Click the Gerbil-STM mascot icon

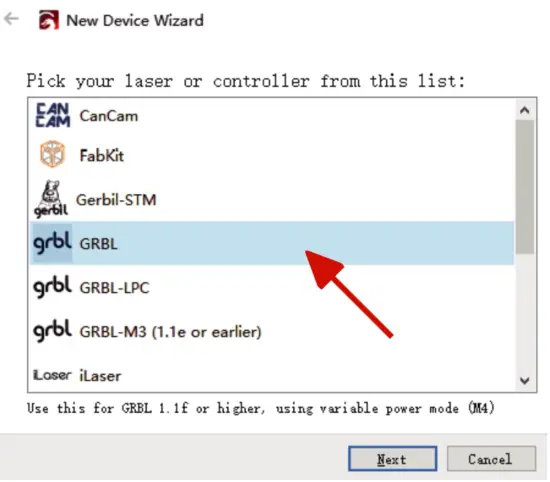[51, 199]
